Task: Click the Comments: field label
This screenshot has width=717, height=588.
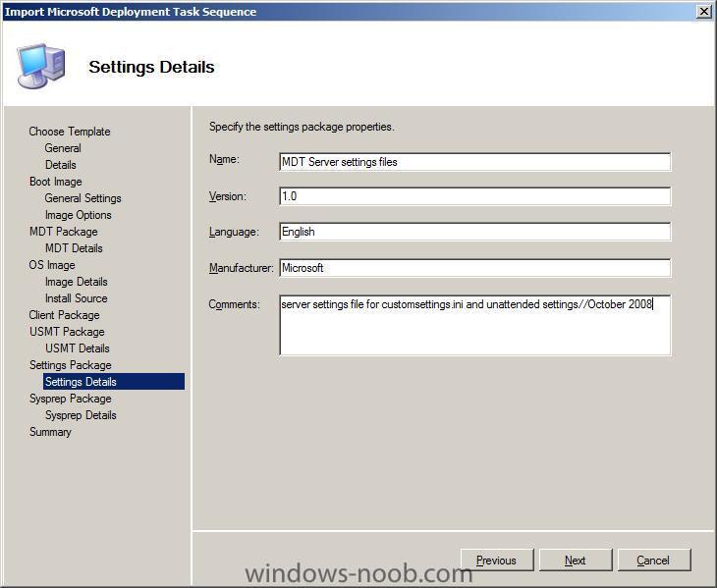Action: click(234, 304)
